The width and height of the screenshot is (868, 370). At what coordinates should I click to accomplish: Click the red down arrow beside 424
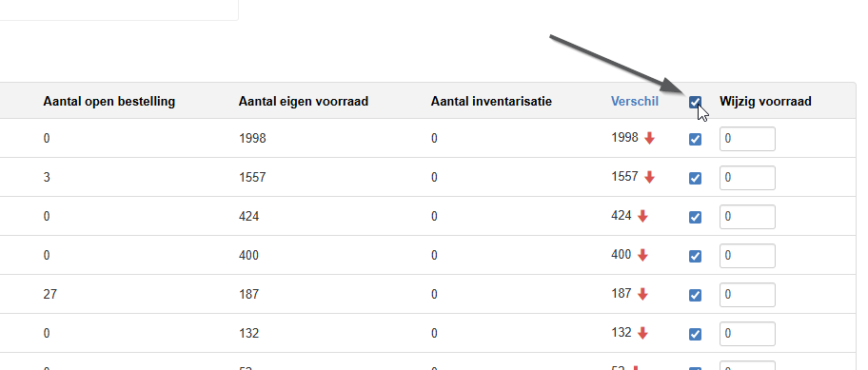click(642, 216)
